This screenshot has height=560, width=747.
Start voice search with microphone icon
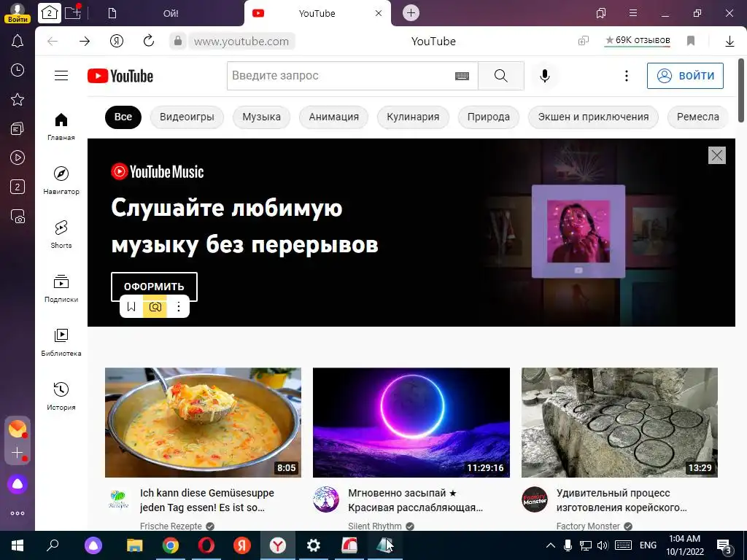(544, 76)
